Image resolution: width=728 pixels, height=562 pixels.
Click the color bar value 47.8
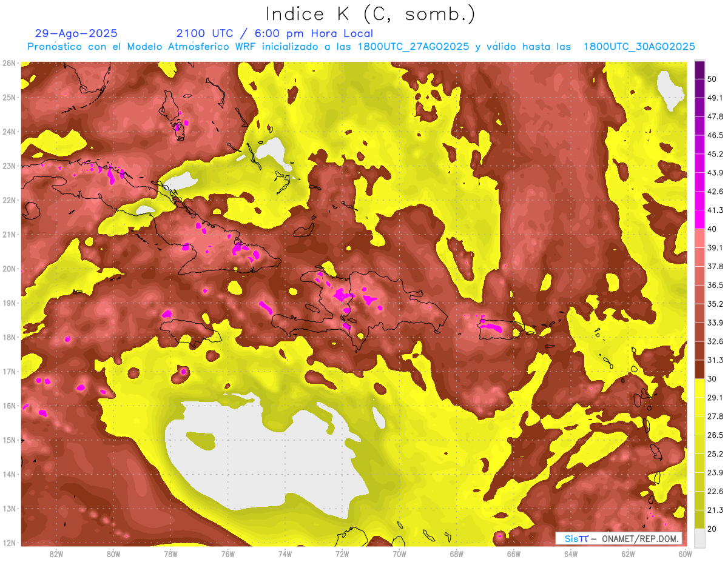715,116
